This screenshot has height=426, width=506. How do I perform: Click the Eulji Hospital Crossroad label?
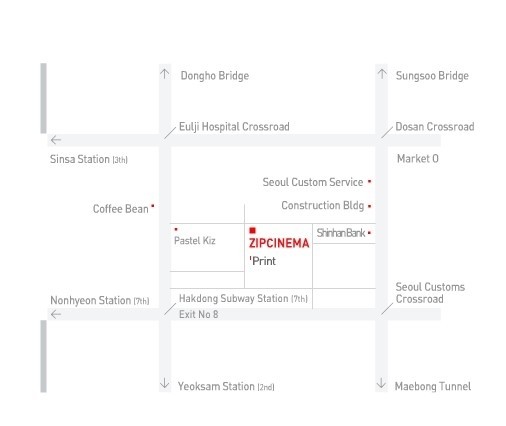tap(234, 127)
